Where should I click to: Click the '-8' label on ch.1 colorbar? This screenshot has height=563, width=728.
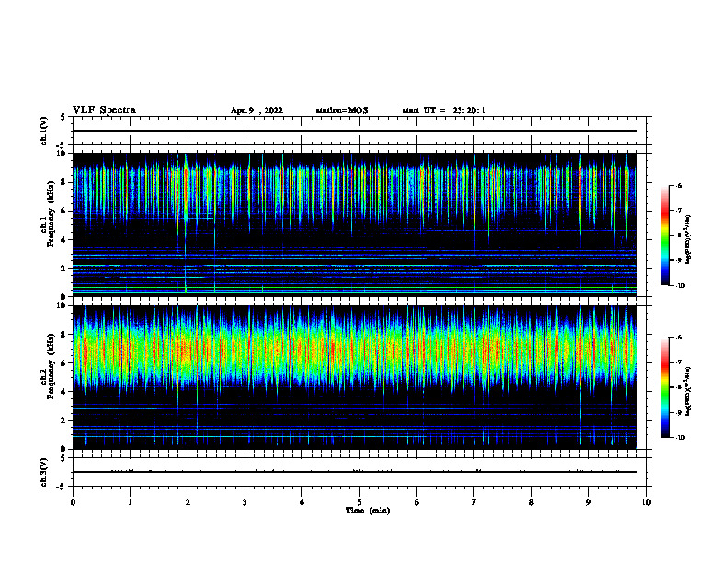click(678, 236)
